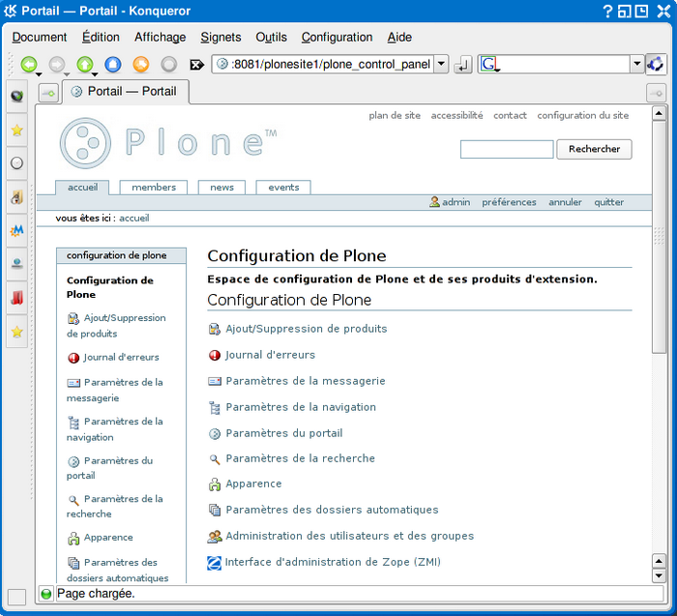The width and height of the screenshot is (677, 616).
Task: Open 'Paramètres des dossiers automatiques' main link
Action: tap(332, 510)
